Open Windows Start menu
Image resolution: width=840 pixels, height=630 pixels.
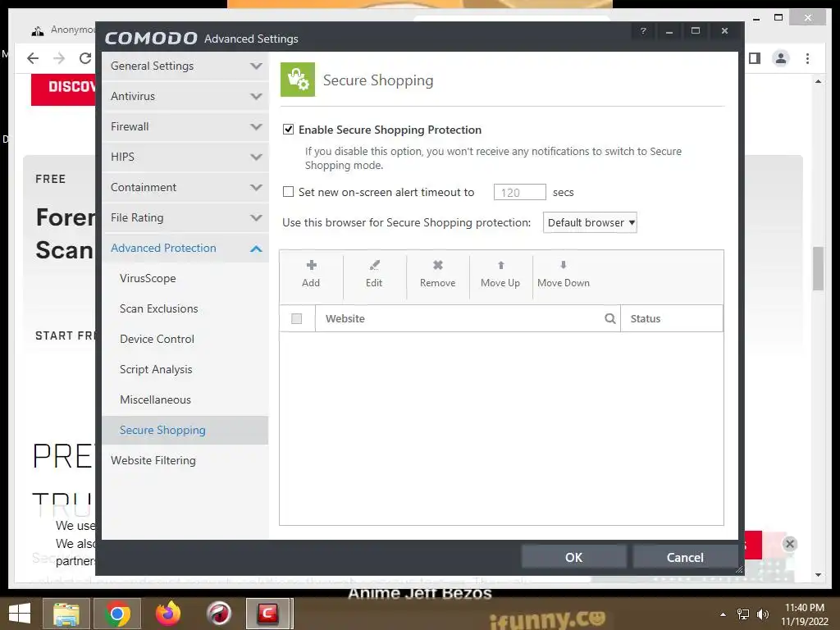pos(20,614)
